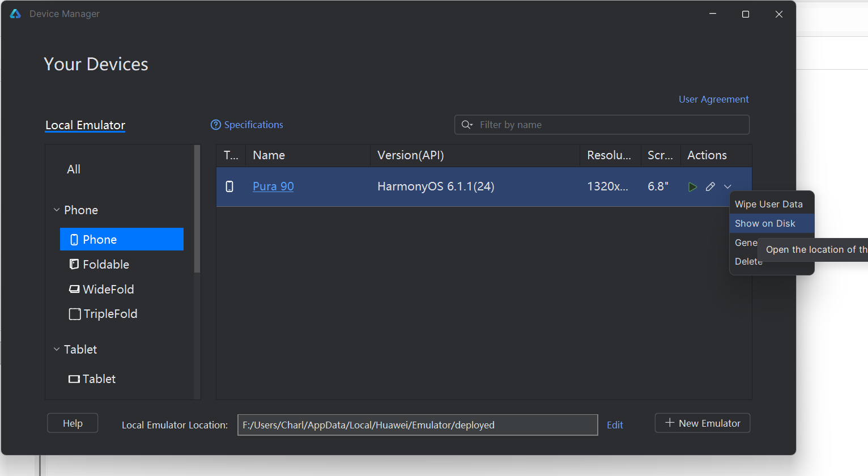Click the Resolu... column header
The width and height of the screenshot is (868, 476).
pyautogui.click(x=610, y=155)
